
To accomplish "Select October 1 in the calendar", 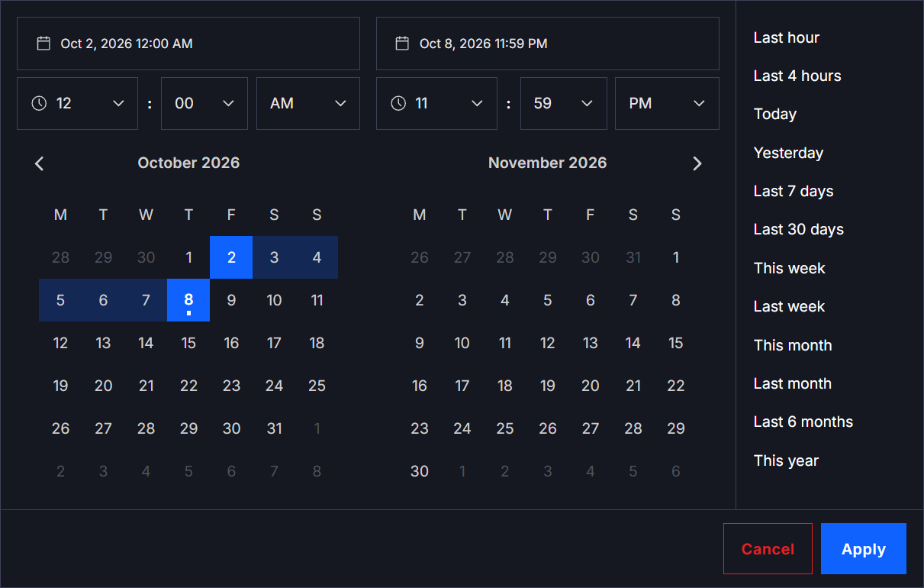I will [188, 257].
